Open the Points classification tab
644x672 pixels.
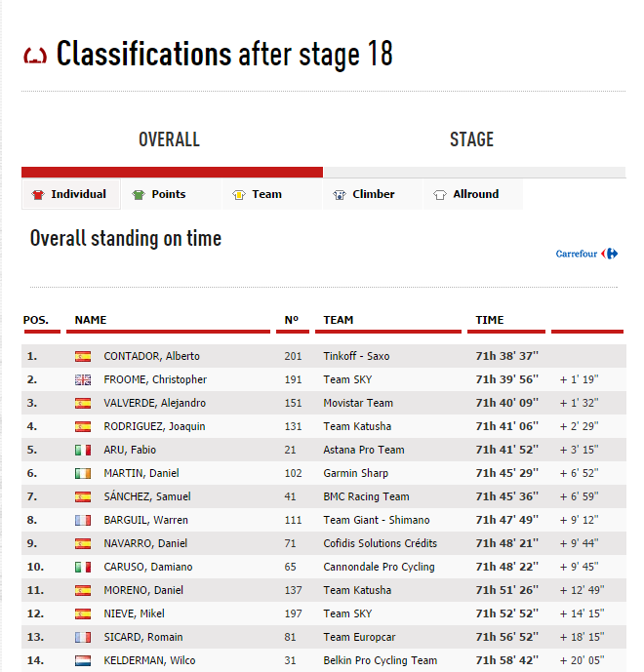pos(168,194)
